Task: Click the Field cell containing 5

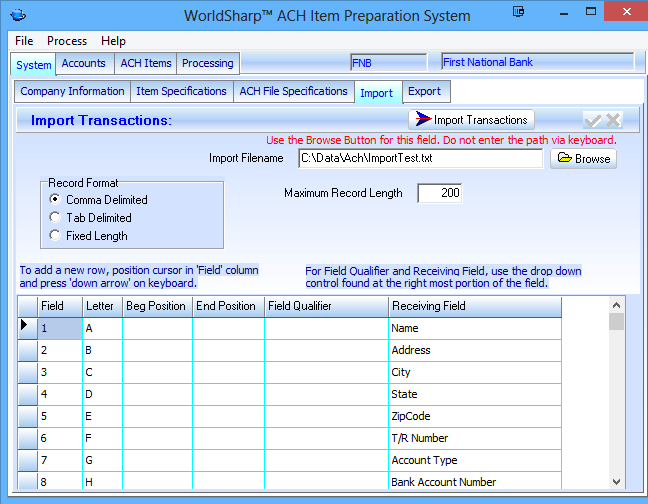Action: point(60,416)
